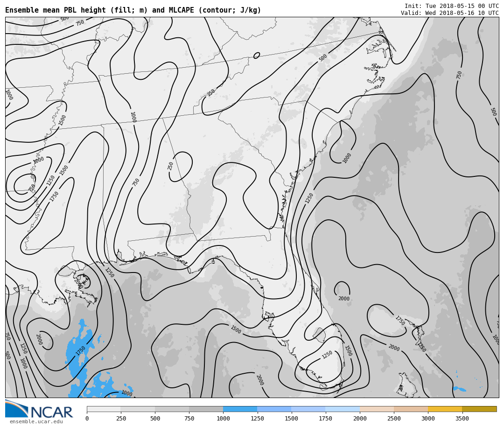
Task: Pick the 750–1000 dark gray colorbar segment
Action: [x=206, y=409]
